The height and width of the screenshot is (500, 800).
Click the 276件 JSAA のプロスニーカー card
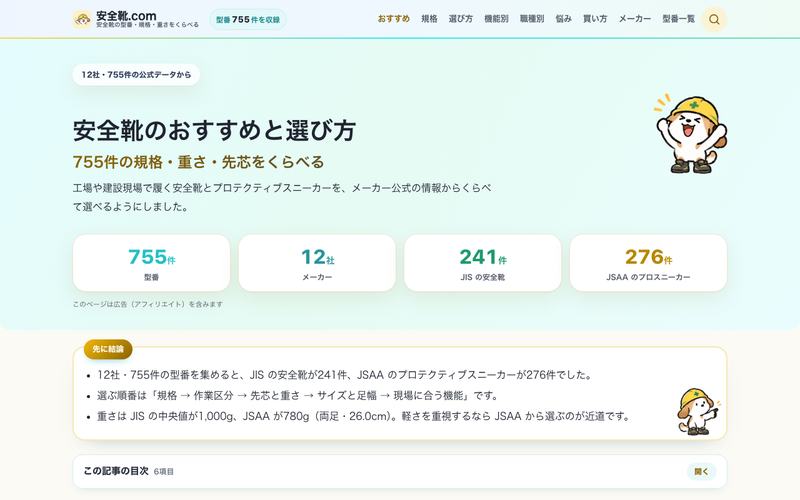pyautogui.click(x=648, y=263)
